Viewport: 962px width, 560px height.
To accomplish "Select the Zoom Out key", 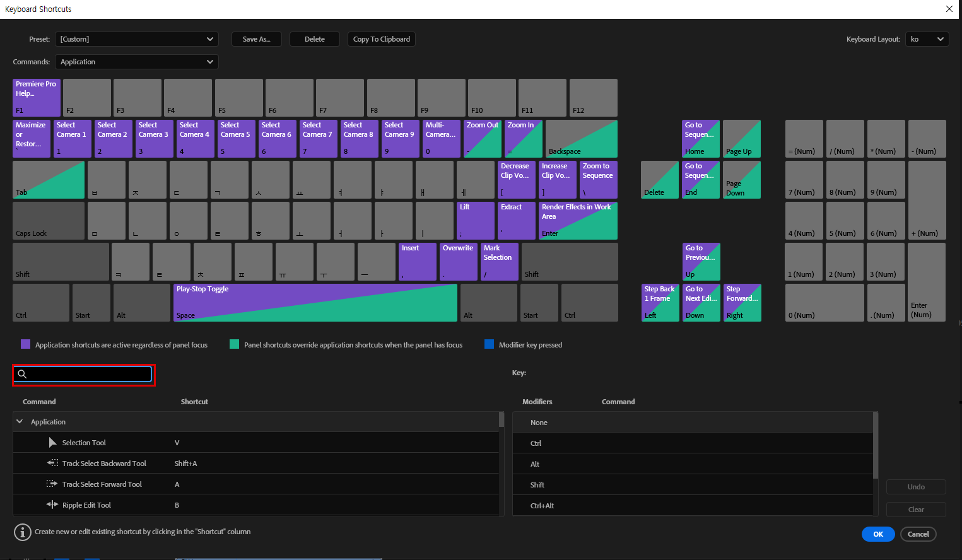I will pos(483,139).
